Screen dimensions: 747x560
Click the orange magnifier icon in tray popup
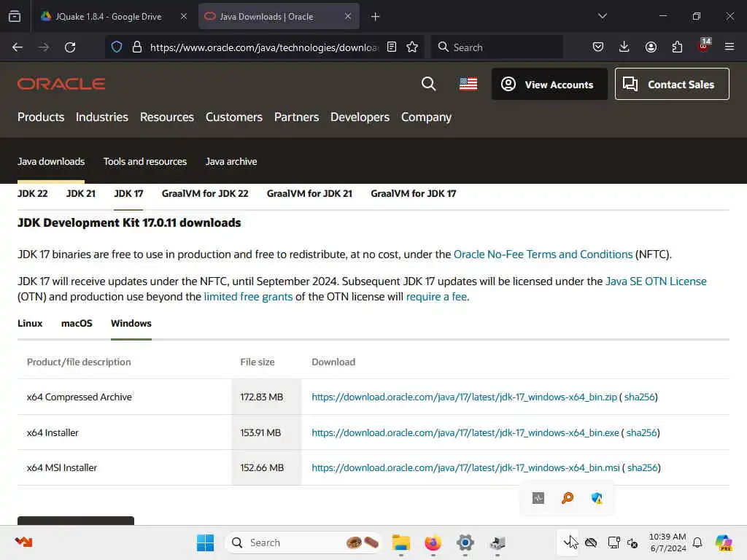(568, 498)
